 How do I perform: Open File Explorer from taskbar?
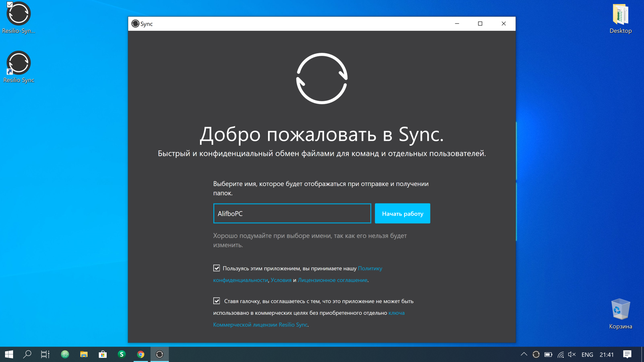click(x=84, y=354)
